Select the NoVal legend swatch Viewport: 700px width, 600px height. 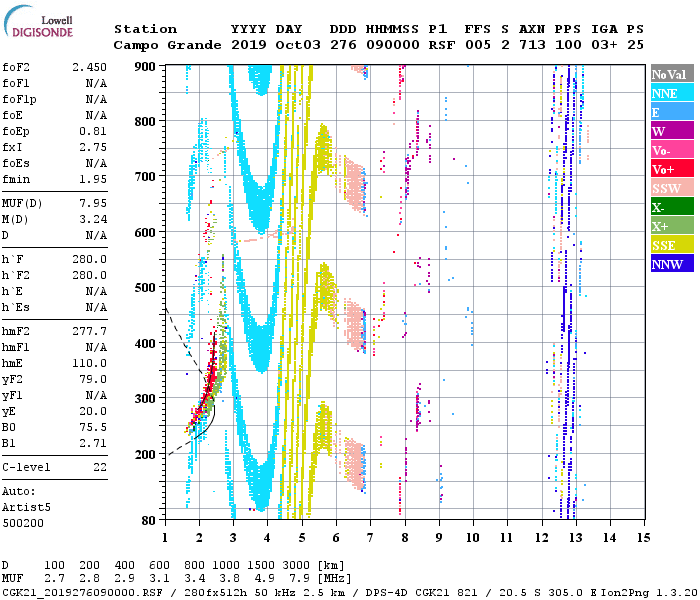pos(671,74)
